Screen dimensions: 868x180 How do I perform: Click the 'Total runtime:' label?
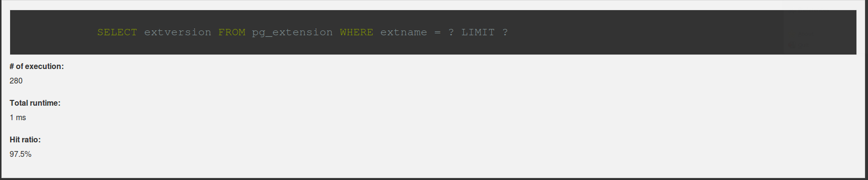tap(35, 103)
